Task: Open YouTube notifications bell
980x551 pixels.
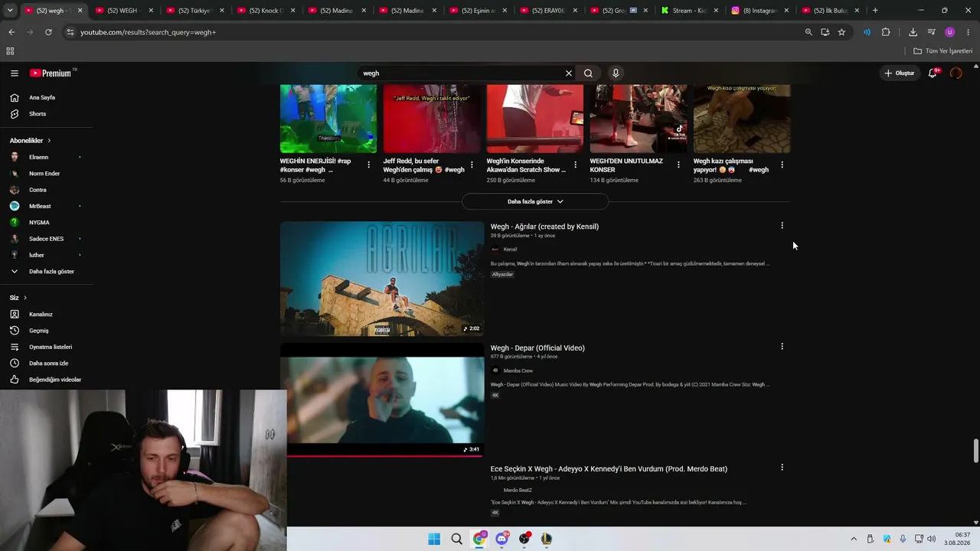Action: [x=933, y=73]
